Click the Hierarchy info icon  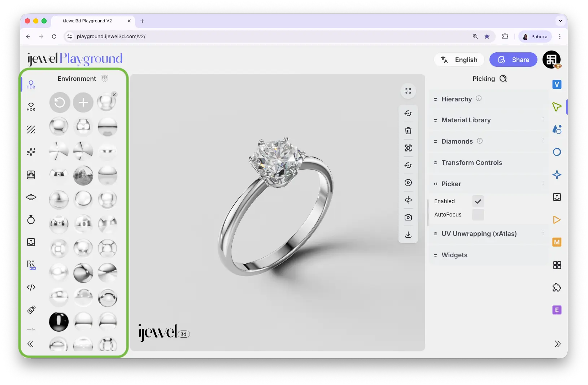[x=479, y=98]
